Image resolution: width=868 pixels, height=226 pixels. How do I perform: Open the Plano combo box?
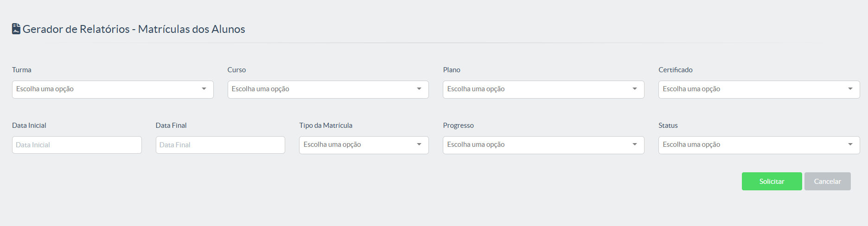click(x=543, y=89)
